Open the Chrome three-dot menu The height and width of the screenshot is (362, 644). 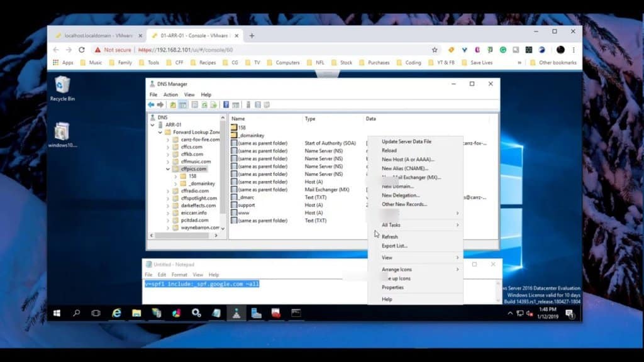pos(574,50)
